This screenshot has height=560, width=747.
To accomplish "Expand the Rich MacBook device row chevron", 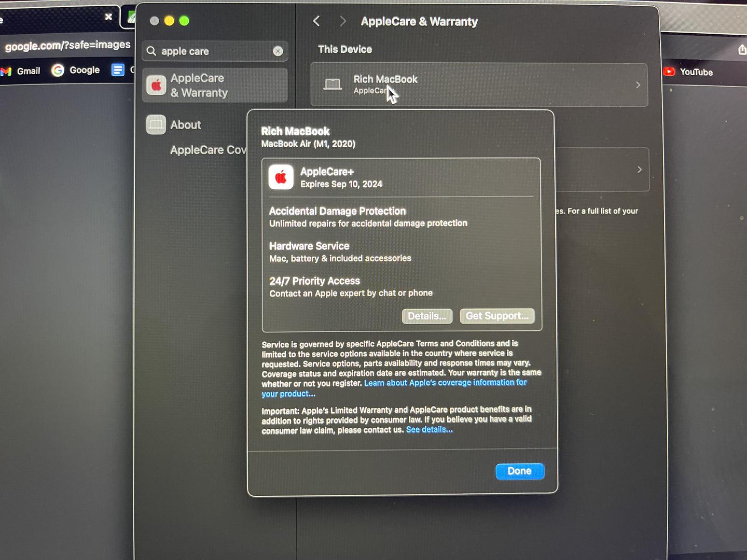I will pyautogui.click(x=638, y=85).
